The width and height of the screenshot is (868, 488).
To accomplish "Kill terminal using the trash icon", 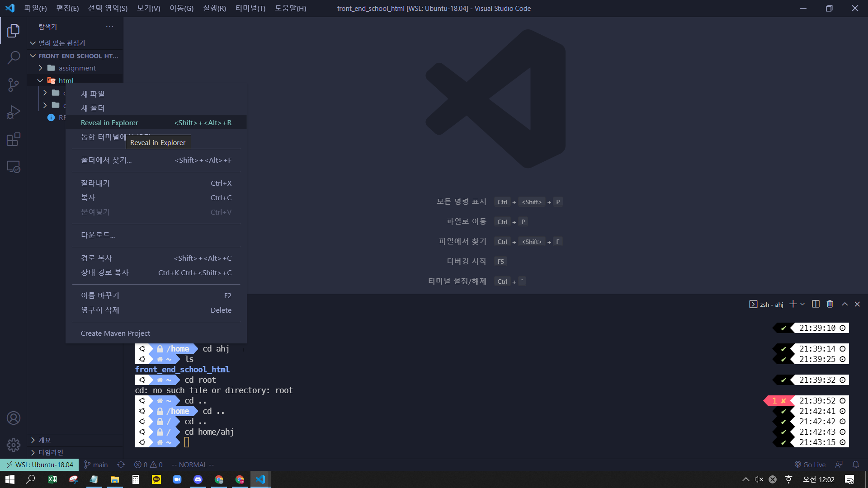I will [830, 304].
